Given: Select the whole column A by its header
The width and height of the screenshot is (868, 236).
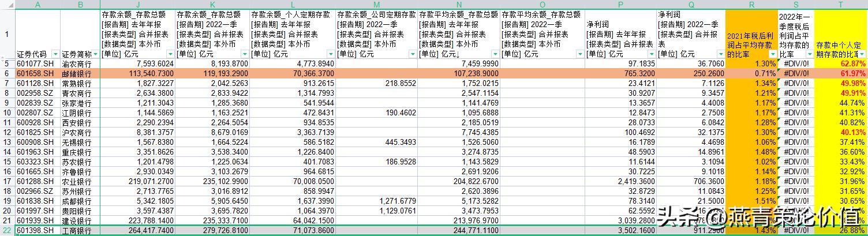Looking at the screenshot, I should (x=38, y=5).
